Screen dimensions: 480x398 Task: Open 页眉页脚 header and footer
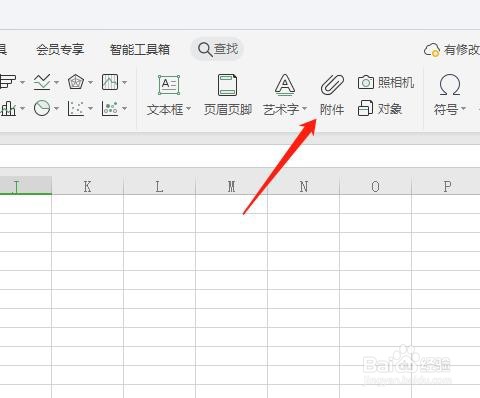click(228, 95)
